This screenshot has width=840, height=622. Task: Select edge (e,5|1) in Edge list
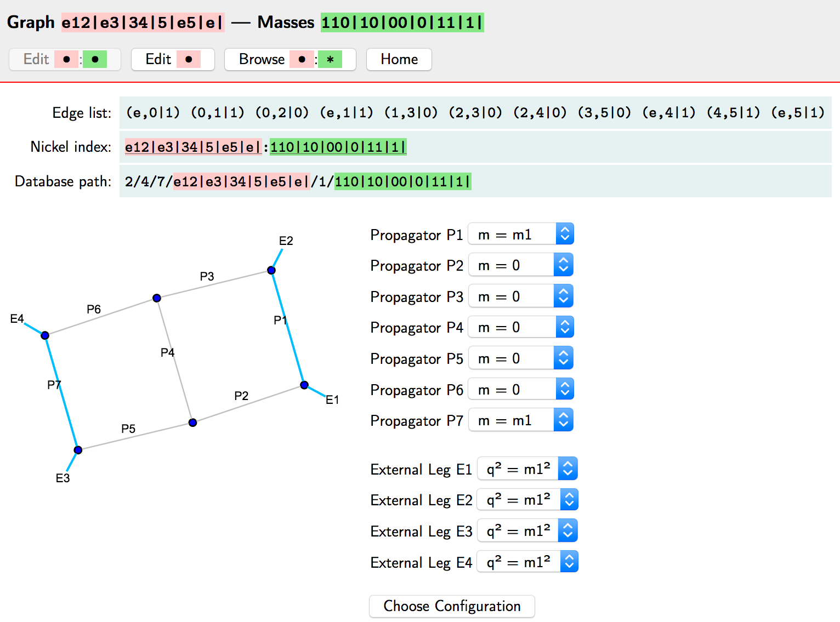pos(798,112)
